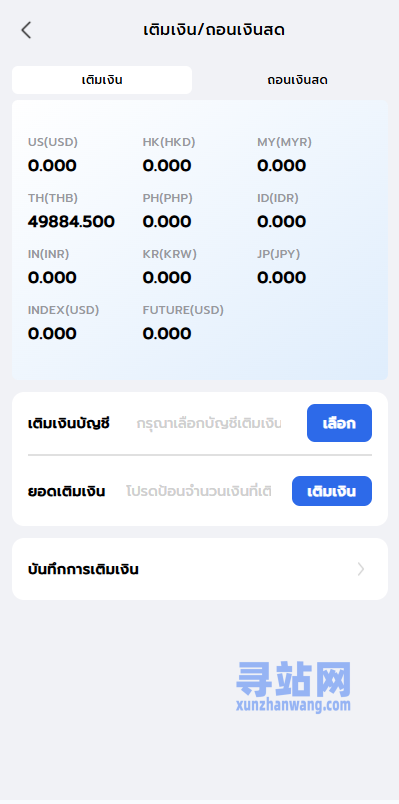
Task: Select the TH(THB) balance 49884.500
Action: tap(71, 211)
